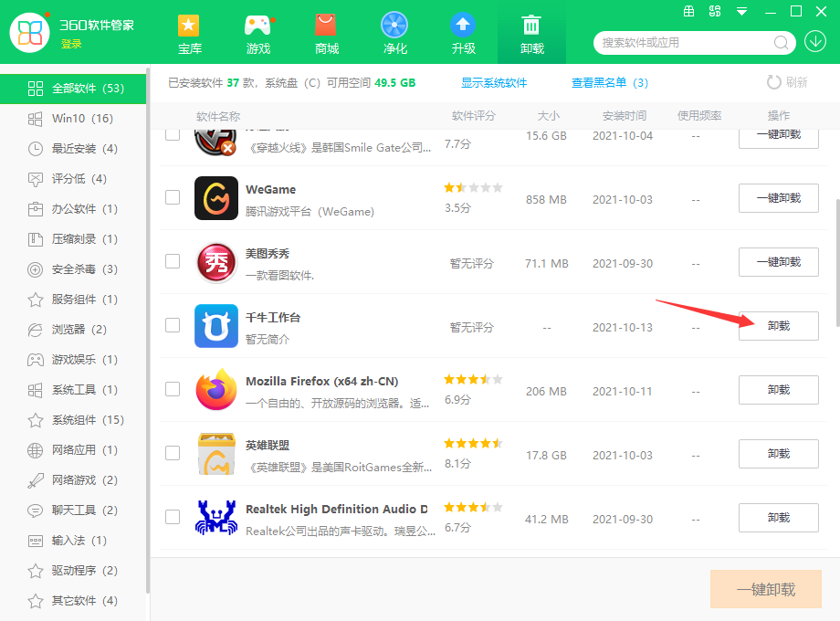This screenshot has width=840, height=621.
Task: Go to the 净化 cleanup tab
Action: pos(394,35)
